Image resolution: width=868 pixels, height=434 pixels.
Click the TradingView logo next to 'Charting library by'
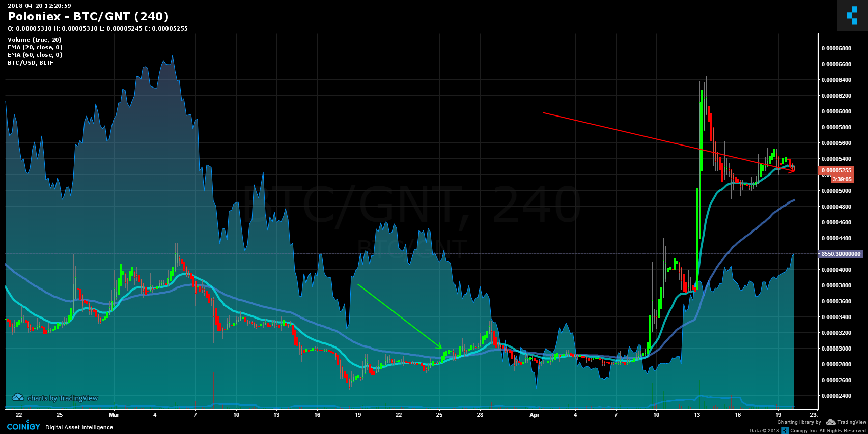(x=846, y=422)
